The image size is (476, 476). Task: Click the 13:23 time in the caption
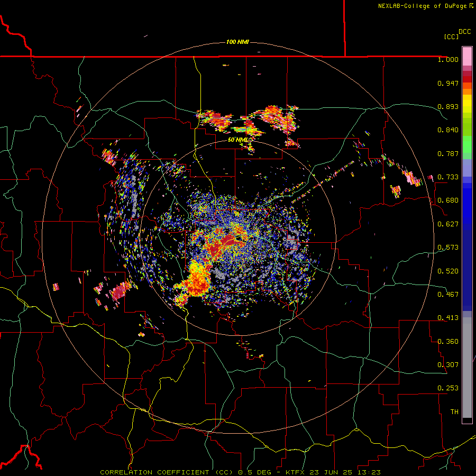click(x=369, y=472)
